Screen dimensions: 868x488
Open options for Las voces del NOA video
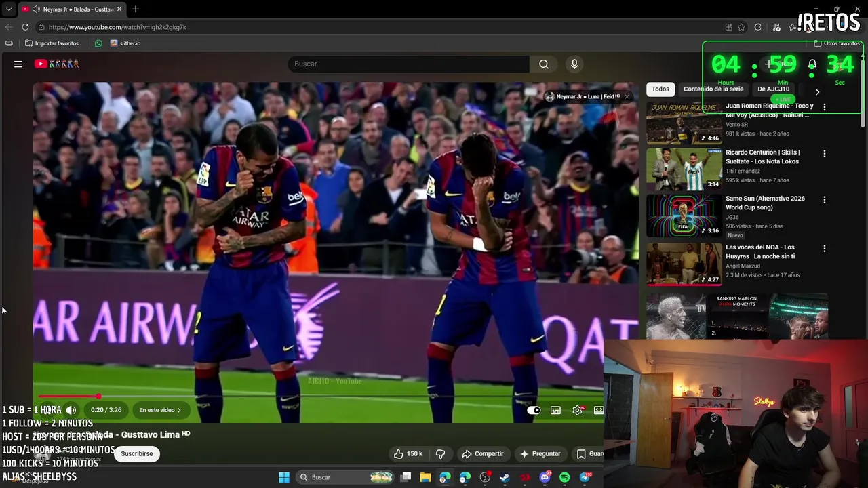click(824, 249)
